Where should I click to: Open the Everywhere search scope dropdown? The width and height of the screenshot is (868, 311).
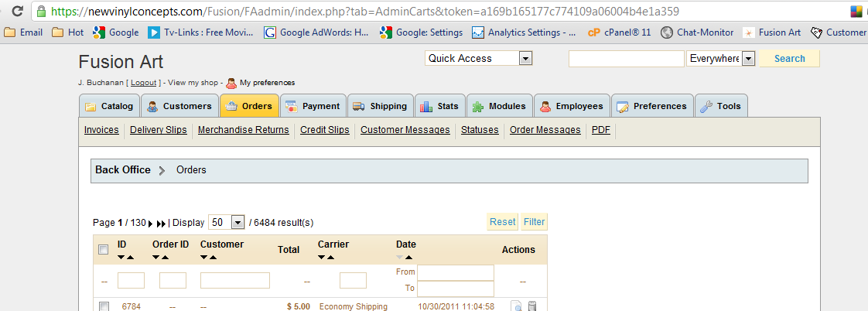(x=721, y=58)
